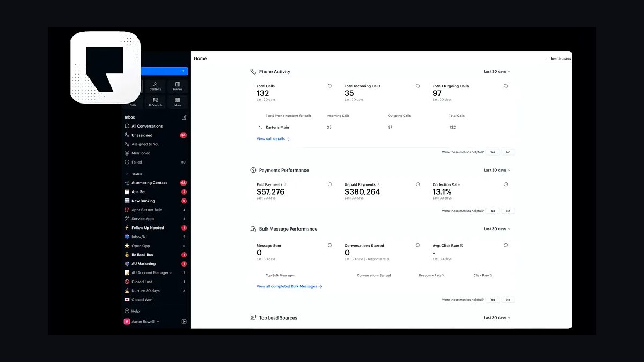Open the Funnels icon in the sidebar
Image resolution: width=644 pixels, height=362 pixels.
[x=178, y=86]
